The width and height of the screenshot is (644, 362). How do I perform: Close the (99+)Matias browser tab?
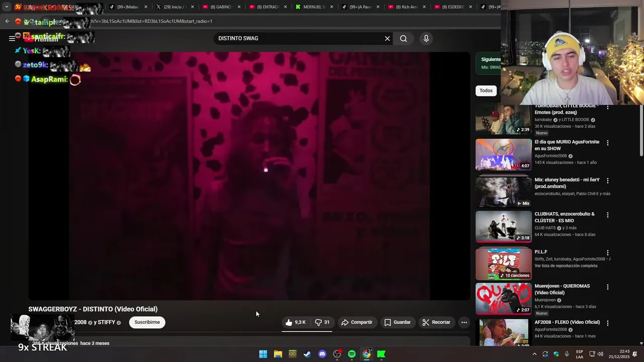(x=146, y=7)
